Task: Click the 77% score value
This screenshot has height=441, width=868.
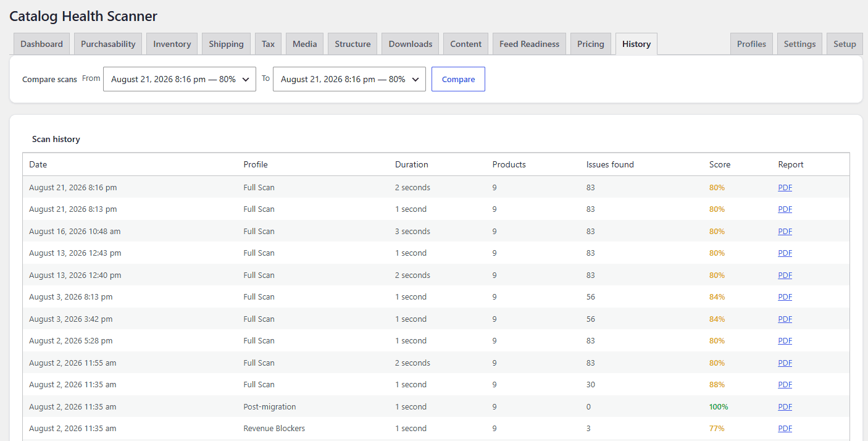Action: tap(717, 429)
